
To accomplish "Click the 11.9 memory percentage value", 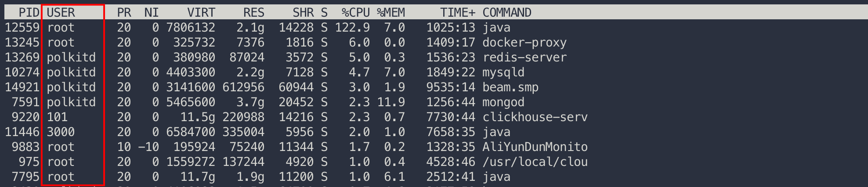I will 391,102.
